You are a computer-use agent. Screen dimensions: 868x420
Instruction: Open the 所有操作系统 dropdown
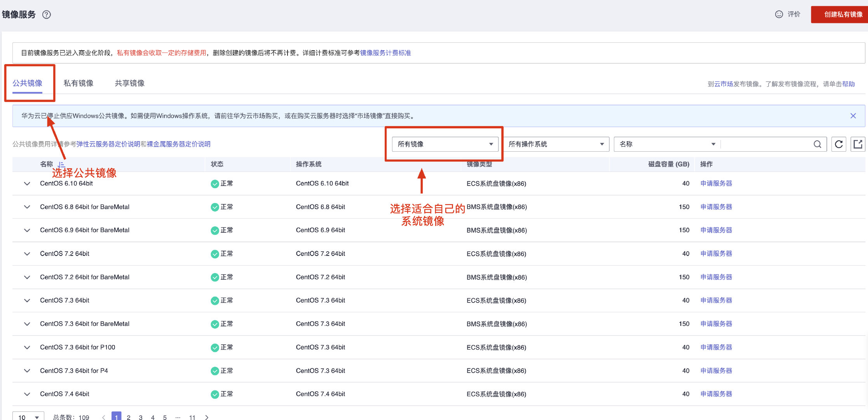[x=556, y=144]
